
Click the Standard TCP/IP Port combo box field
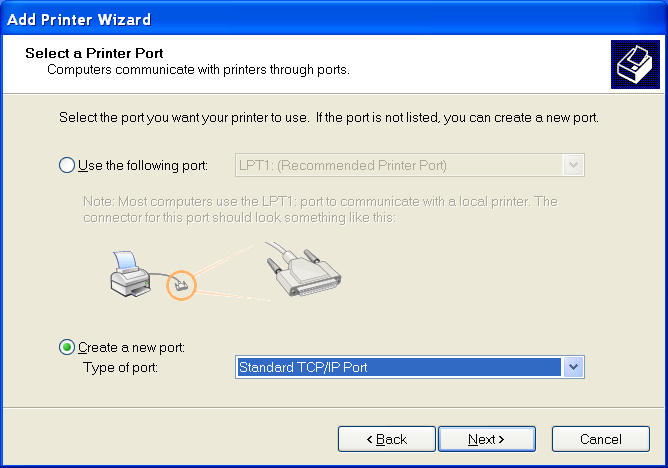click(x=398, y=367)
